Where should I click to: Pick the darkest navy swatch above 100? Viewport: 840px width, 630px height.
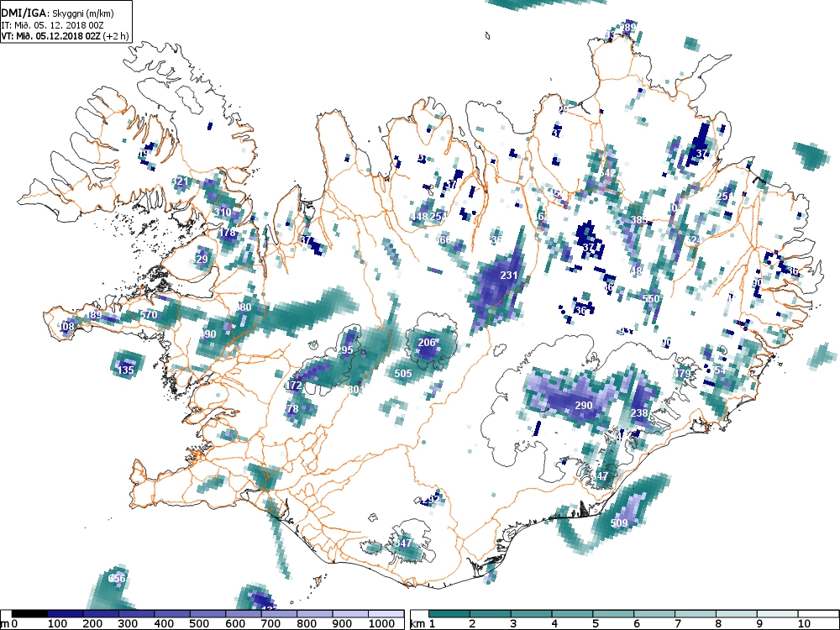coord(66,613)
